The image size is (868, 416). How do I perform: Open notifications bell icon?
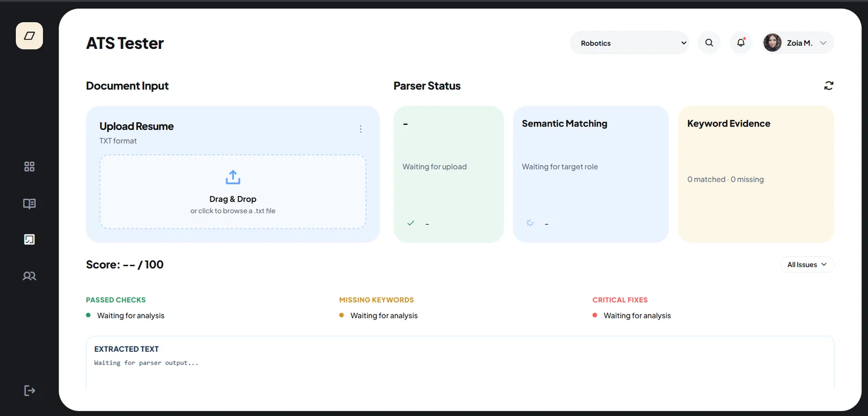pos(741,43)
